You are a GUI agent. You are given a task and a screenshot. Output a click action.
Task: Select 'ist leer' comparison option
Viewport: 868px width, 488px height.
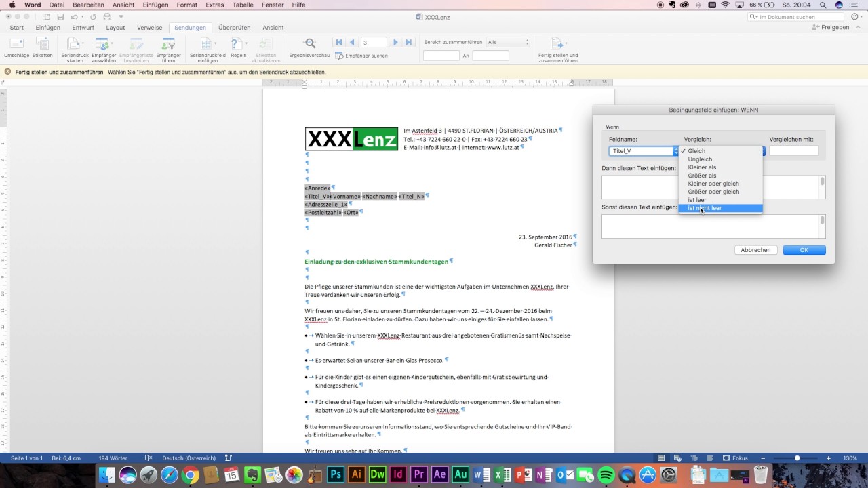point(721,200)
